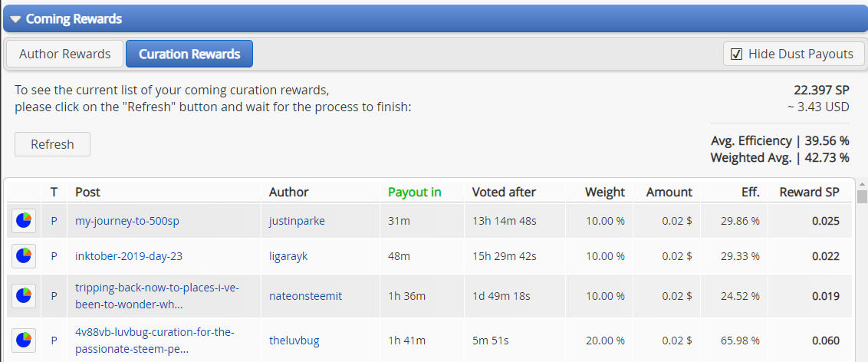Sort by the Reward SP column header
868x362 pixels.
coord(809,192)
